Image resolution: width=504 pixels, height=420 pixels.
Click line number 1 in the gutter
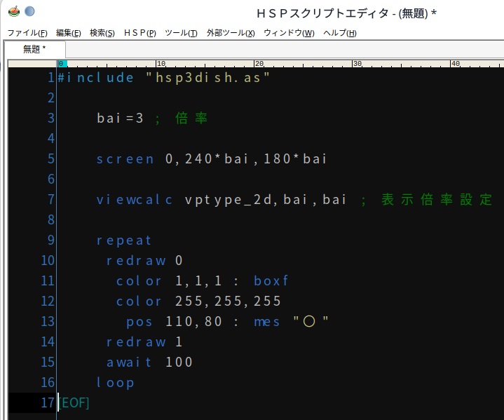point(50,78)
